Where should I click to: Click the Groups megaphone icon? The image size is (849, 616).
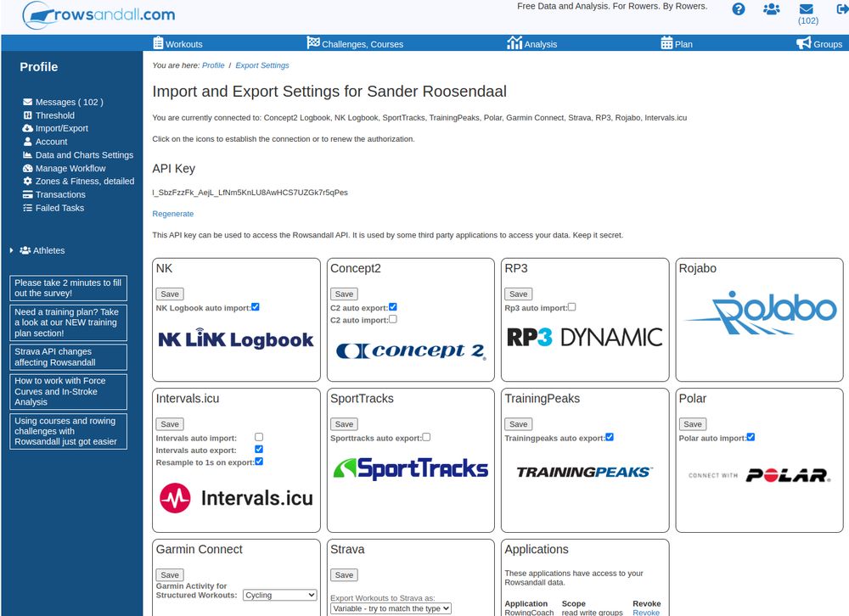pos(803,42)
